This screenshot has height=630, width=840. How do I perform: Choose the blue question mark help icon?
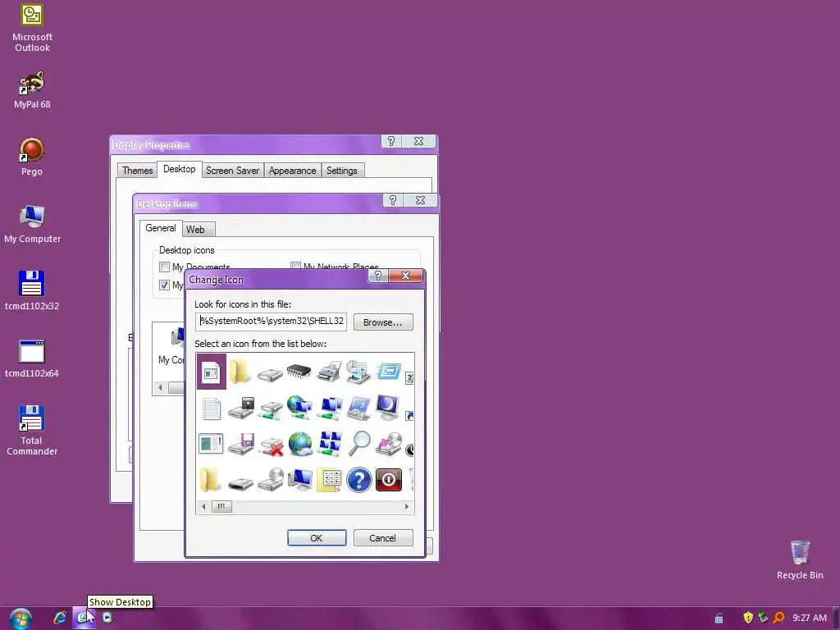(359, 479)
